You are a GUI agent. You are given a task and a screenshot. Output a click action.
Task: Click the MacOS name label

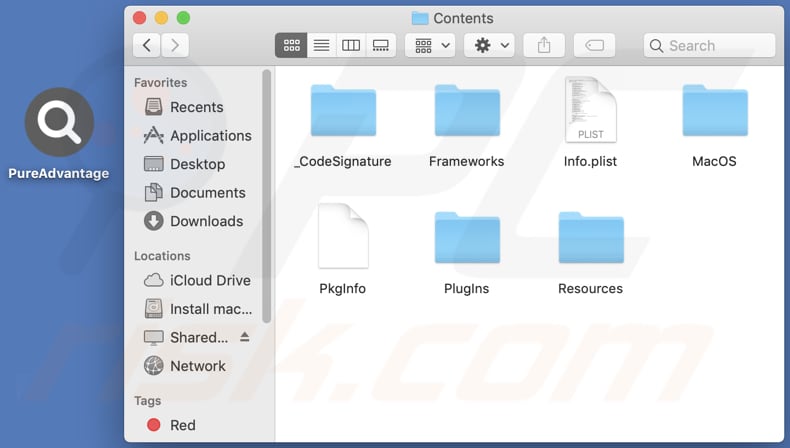(714, 161)
